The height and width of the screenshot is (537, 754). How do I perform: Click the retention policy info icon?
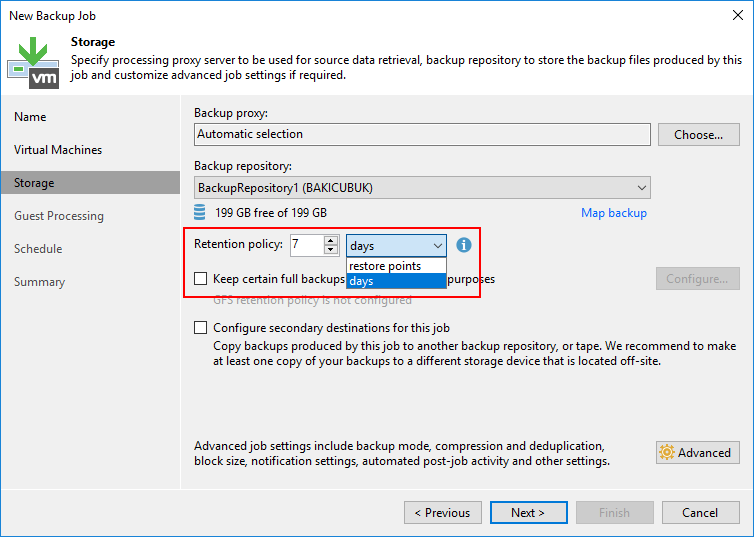coord(463,245)
